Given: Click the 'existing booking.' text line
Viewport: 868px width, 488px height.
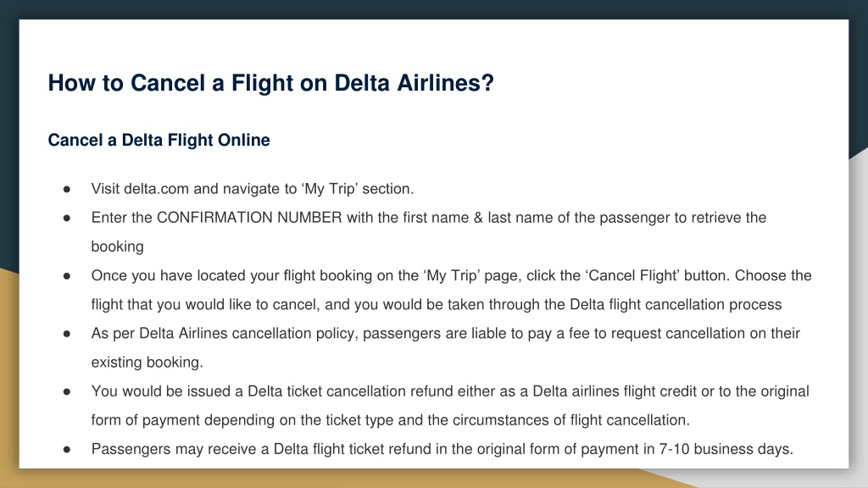Looking at the screenshot, I should pos(147,362).
